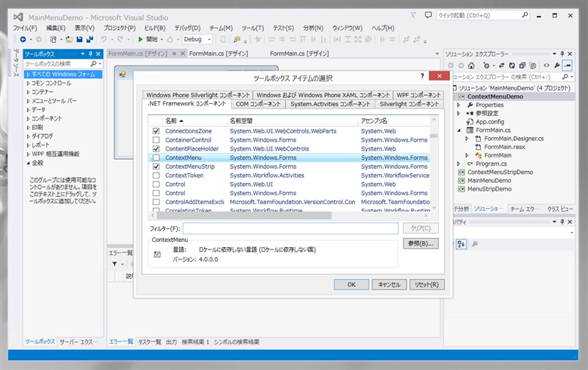Open the document tab list dropdown arrow
Viewport: 588px width, 370px height.
pyautogui.click(x=437, y=54)
